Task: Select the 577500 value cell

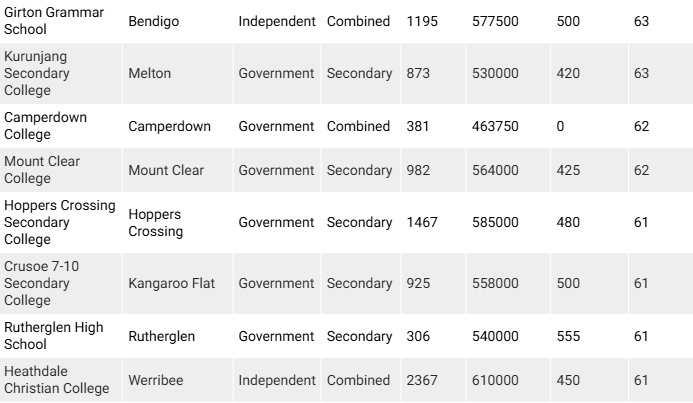Action: [496, 21]
